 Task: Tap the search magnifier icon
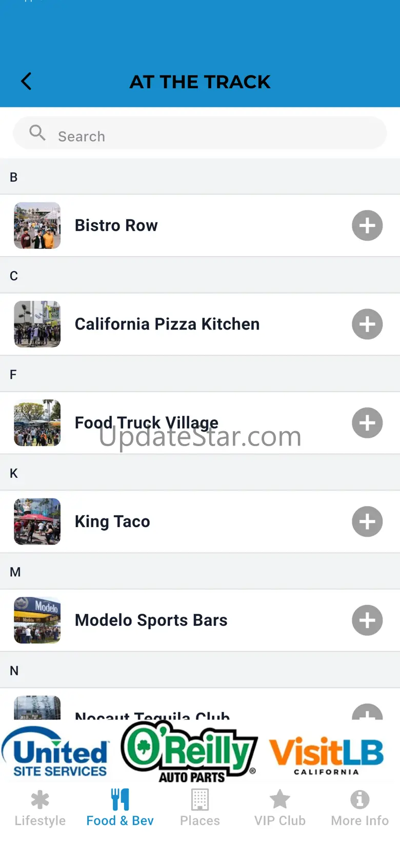[x=37, y=133]
